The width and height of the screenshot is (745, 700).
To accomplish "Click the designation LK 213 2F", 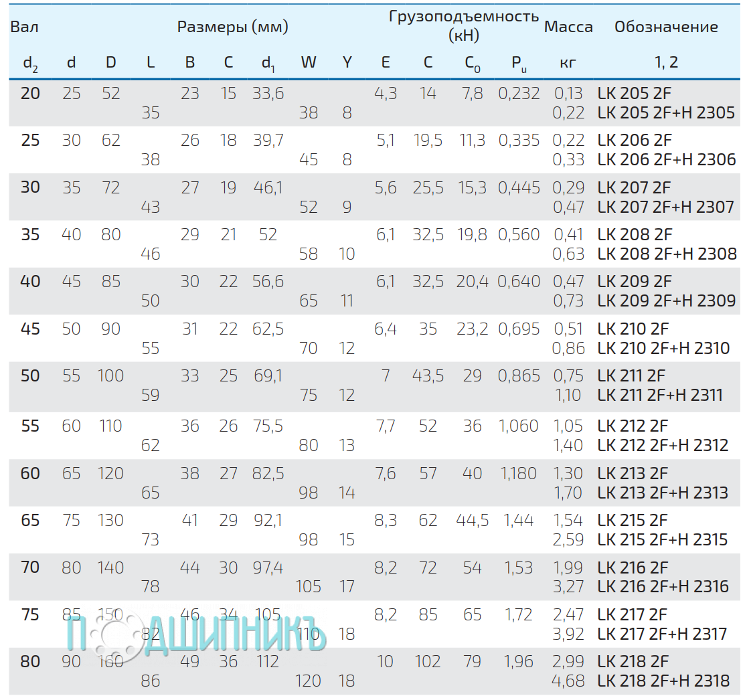I will point(633,474).
